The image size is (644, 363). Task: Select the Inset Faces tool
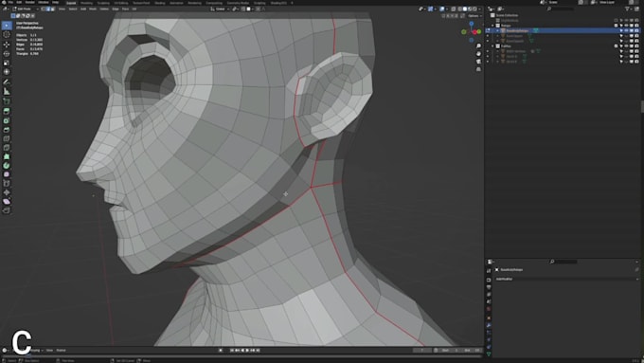point(7,121)
